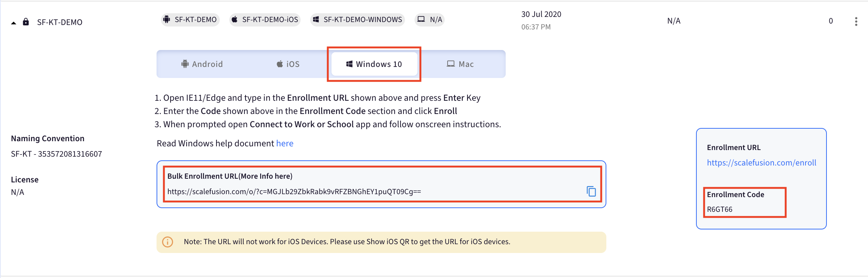Click the orange info icon in the note
This screenshot has height=278, width=868.
tap(168, 242)
